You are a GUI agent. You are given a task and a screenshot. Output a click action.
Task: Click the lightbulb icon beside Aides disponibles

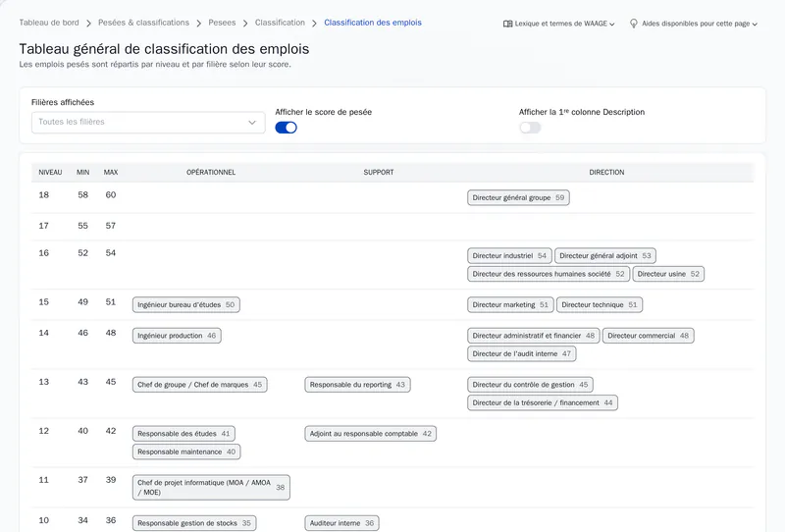click(634, 24)
